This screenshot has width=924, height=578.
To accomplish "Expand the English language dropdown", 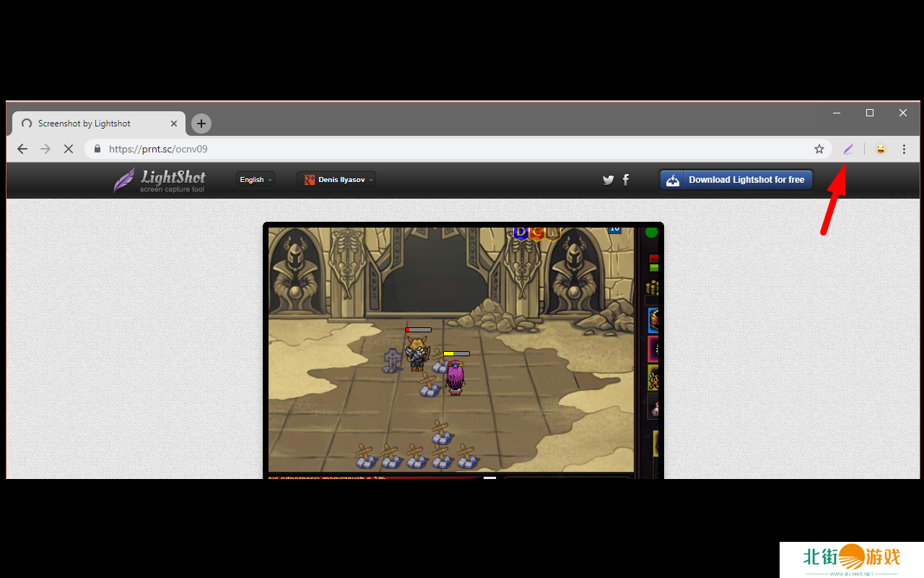I will (x=256, y=180).
